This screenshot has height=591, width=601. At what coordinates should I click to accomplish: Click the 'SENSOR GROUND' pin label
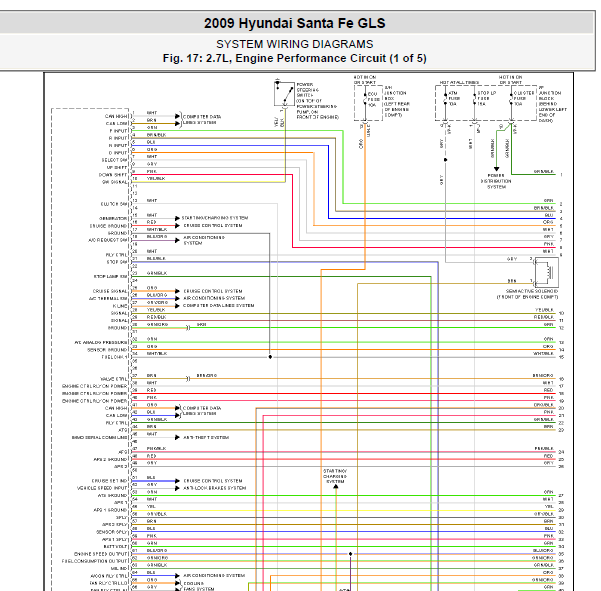[x=107, y=350]
